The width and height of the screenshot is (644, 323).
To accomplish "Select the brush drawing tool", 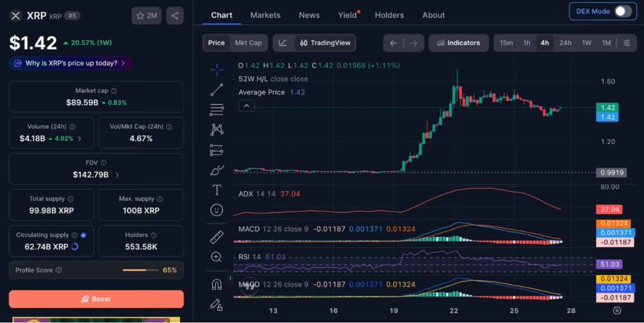I will click(x=217, y=170).
